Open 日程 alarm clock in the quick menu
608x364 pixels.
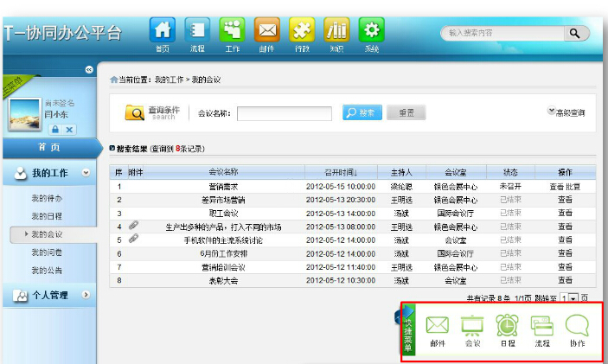coord(507,330)
